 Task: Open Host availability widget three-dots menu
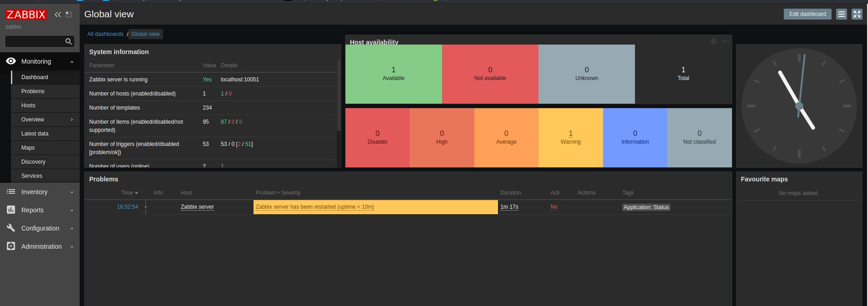coord(726,41)
